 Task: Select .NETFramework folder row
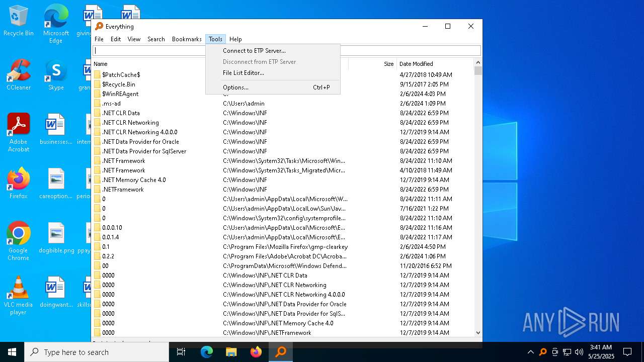[x=283, y=190]
